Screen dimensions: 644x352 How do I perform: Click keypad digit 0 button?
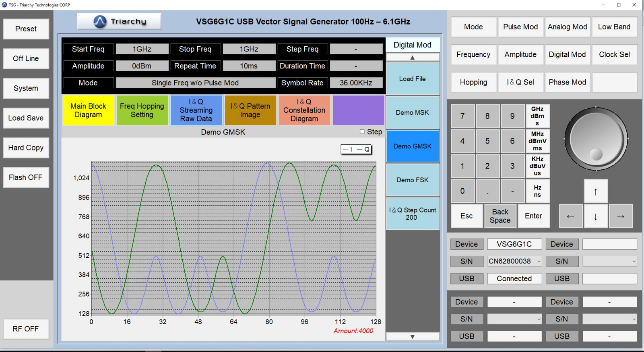click(x=462, y=191)
